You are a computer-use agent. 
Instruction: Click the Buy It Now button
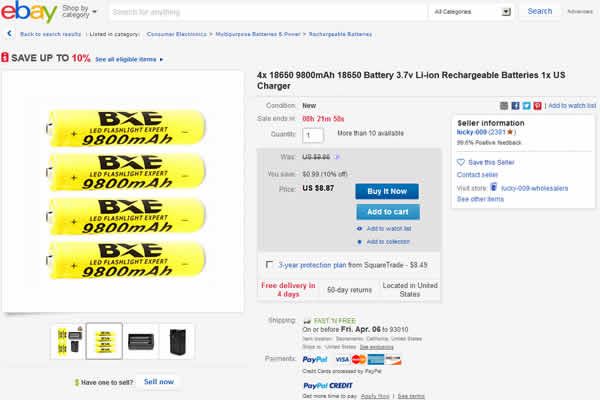tap(387, 191)
